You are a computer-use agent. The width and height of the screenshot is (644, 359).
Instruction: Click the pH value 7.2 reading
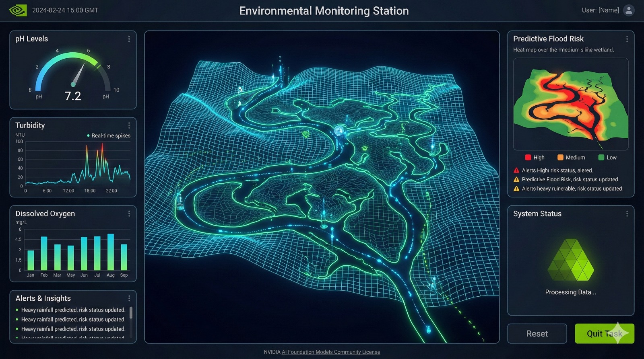(x=73, y=96)
